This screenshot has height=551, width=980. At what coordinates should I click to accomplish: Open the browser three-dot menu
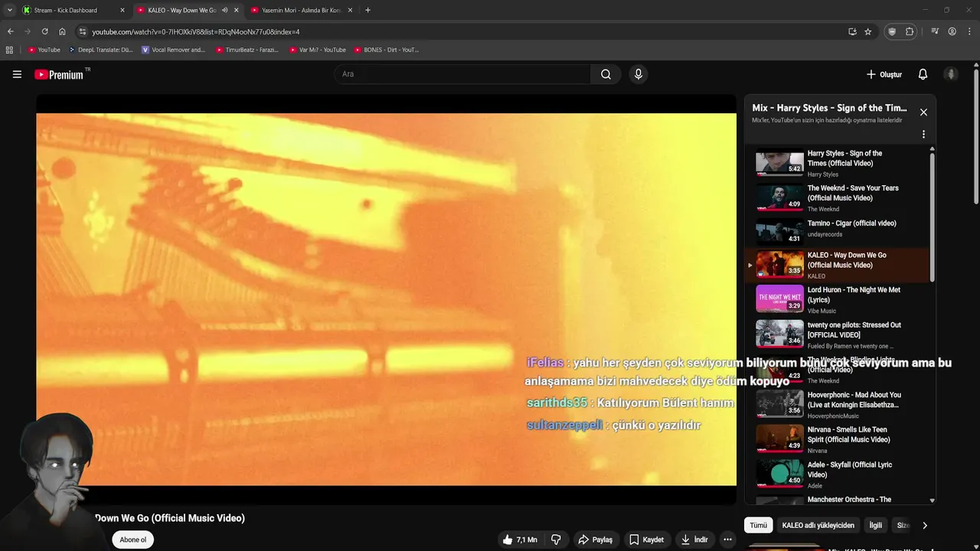969,31
